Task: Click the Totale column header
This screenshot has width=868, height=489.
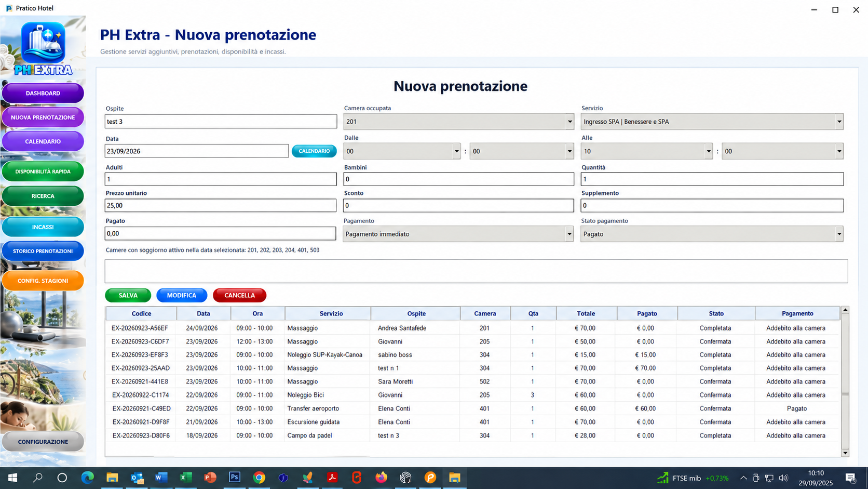Action: pyautogui.click(x=586, y=313)
